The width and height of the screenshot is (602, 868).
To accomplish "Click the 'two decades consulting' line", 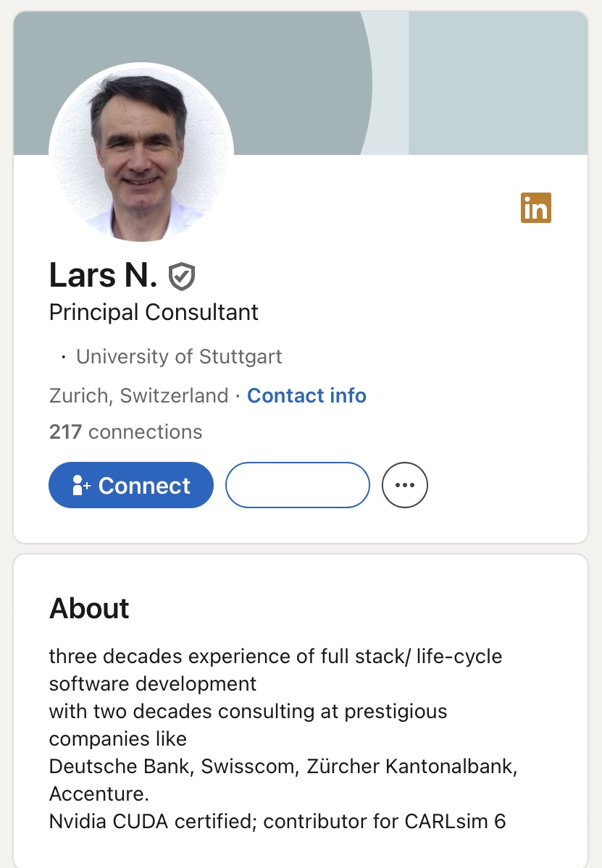I will pos(248,712).
